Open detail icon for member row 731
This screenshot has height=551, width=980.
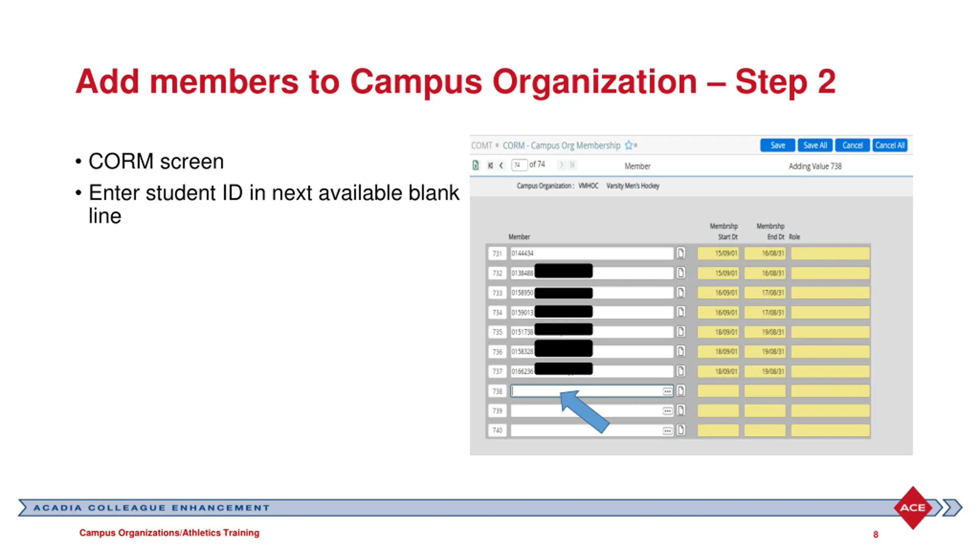[681, 253]
